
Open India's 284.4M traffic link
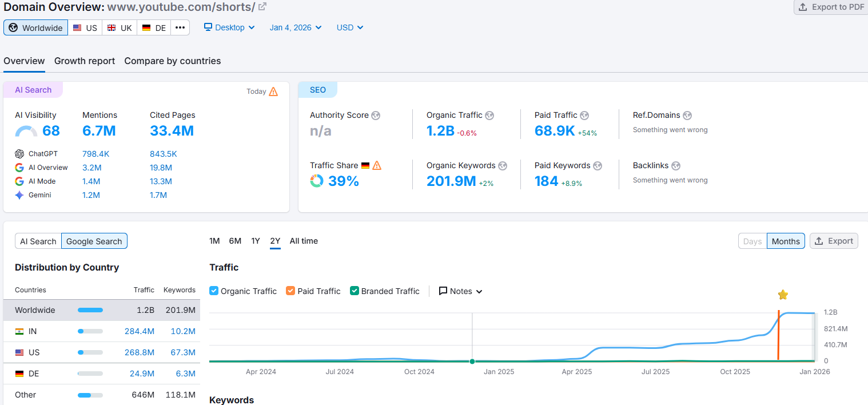click(140, 331)
